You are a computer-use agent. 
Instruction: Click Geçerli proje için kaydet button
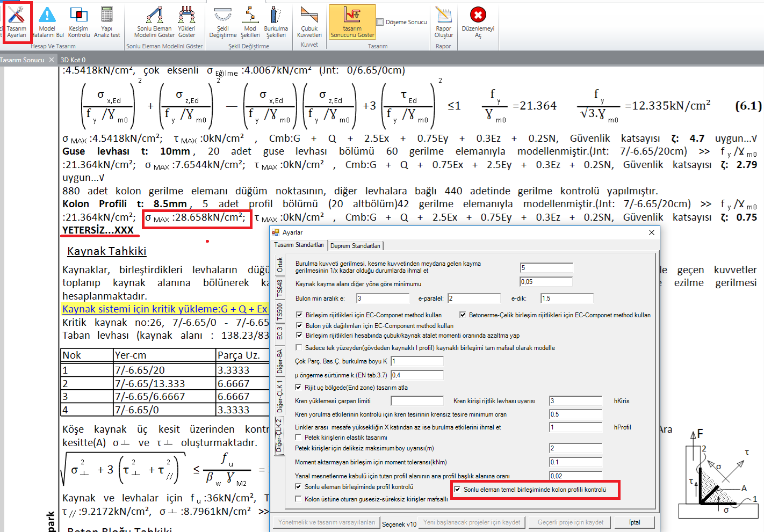tap(571, 522)
